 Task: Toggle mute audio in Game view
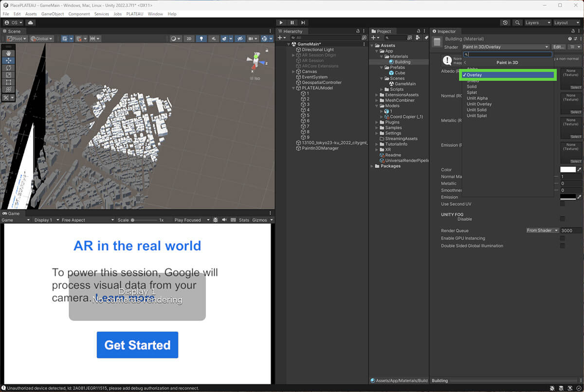pos(224,220)
